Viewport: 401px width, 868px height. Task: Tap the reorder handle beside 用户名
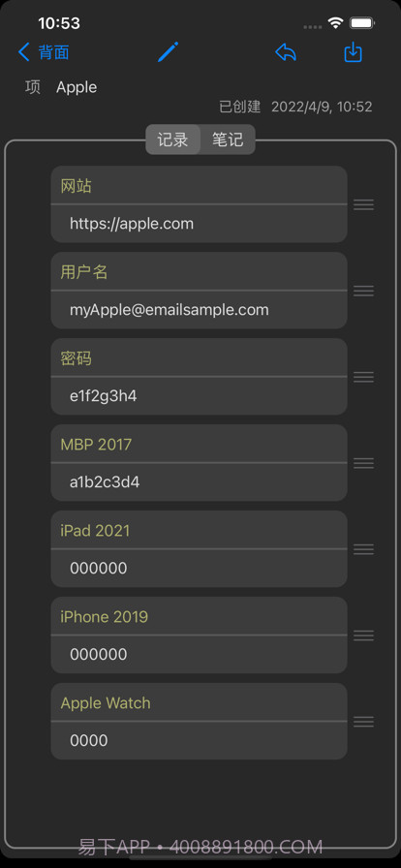pyautogui.click(x=363, y=291)
